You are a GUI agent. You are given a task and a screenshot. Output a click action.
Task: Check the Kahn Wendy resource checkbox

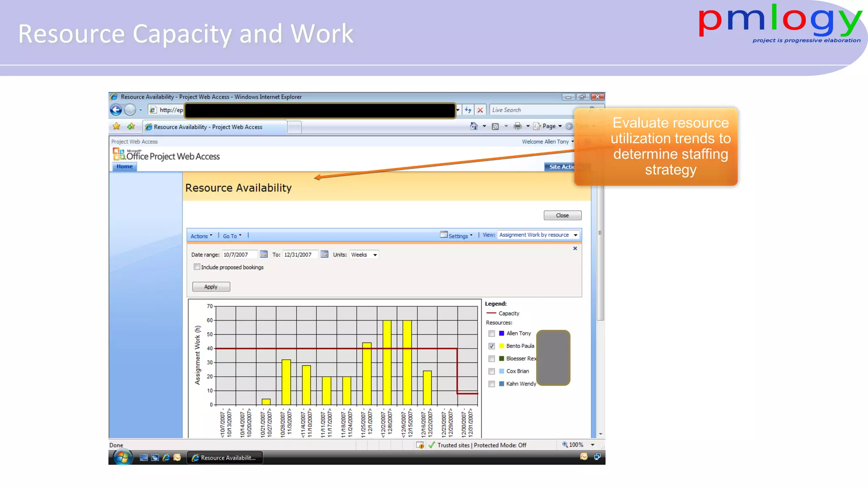pos(492,384)
